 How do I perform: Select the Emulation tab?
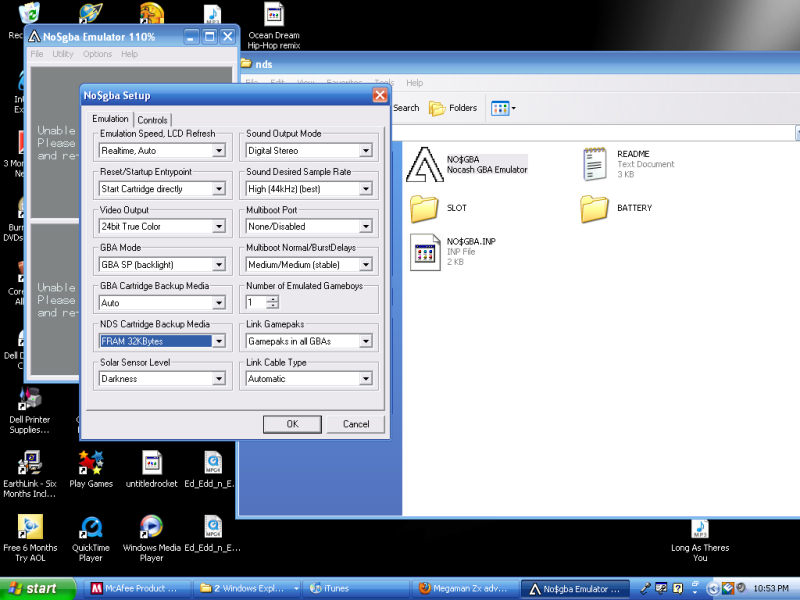click(x=110, y=119)
